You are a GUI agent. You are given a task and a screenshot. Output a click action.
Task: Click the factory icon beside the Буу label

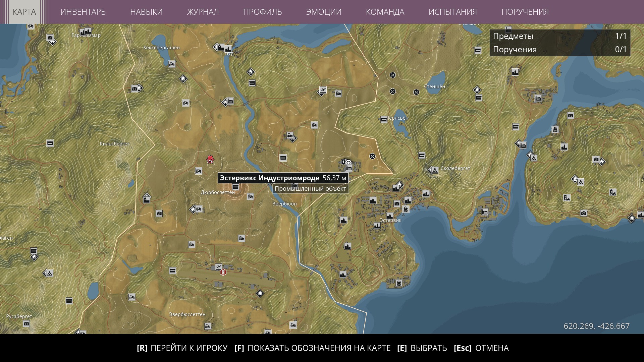pos(228,49)
